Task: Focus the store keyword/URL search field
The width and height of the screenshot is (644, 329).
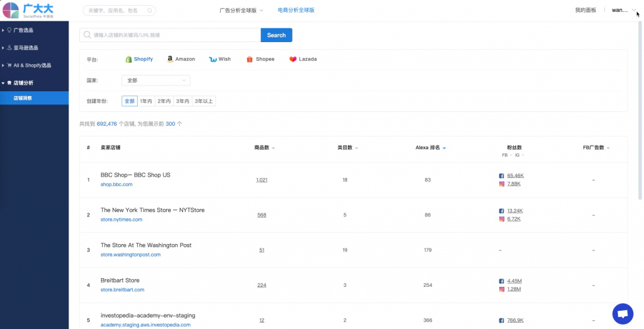Action: 170,35
